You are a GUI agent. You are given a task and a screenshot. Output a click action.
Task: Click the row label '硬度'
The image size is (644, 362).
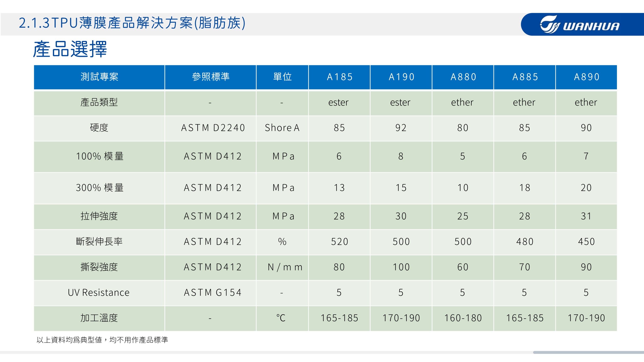99,128
